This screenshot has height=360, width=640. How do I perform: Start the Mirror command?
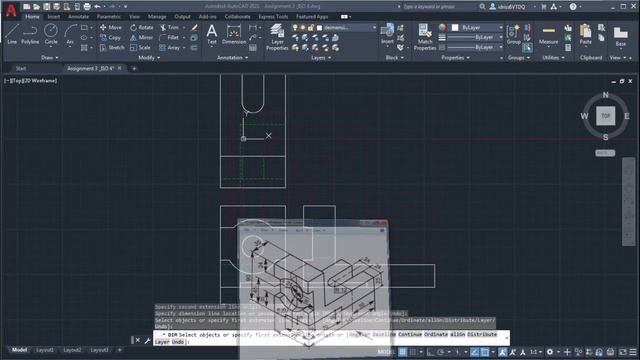click(141, 38)
